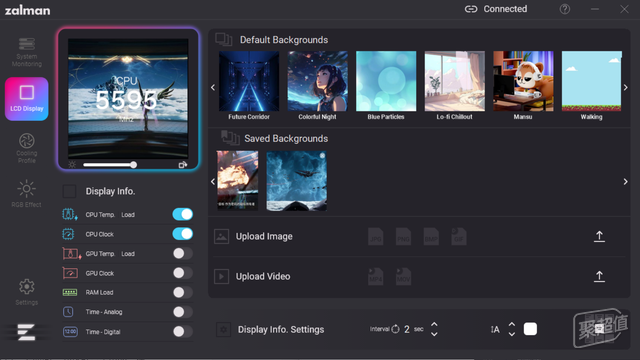The image size is (640, 360).
Task: Open the Settings page
Action: (27, 292)
